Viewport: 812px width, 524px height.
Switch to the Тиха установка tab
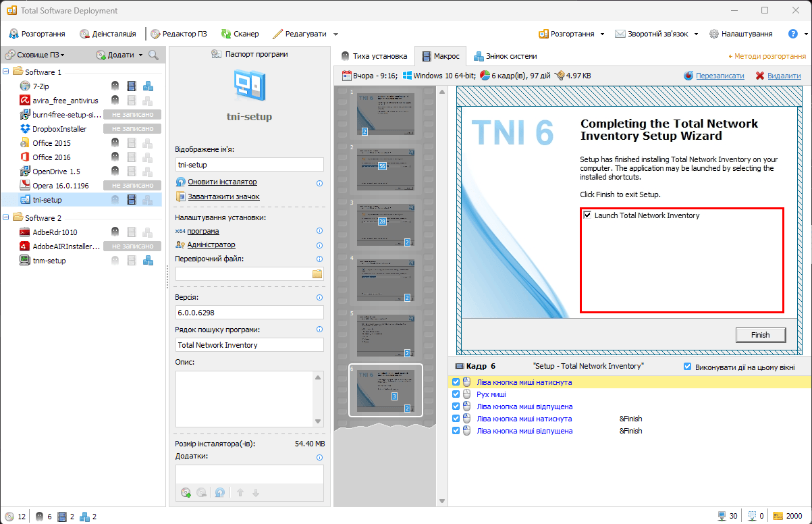pos(375,56)
